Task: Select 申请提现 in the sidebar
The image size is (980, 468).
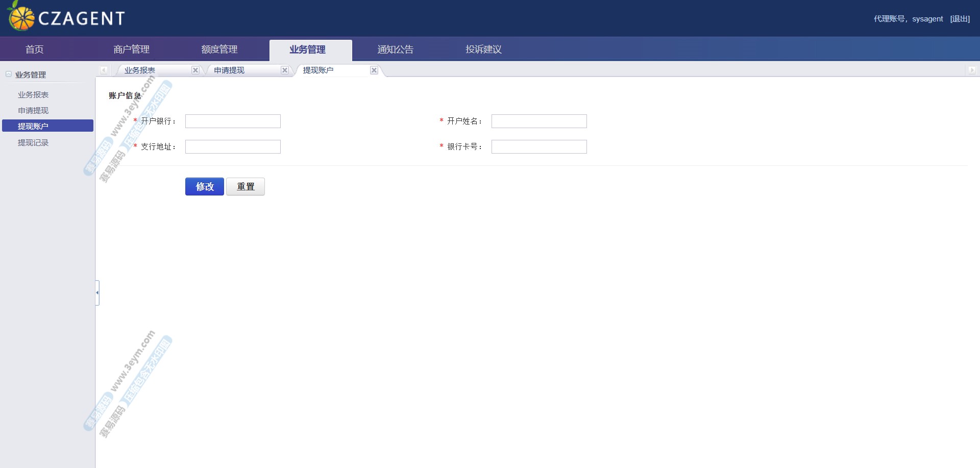Action: [33, 111]
